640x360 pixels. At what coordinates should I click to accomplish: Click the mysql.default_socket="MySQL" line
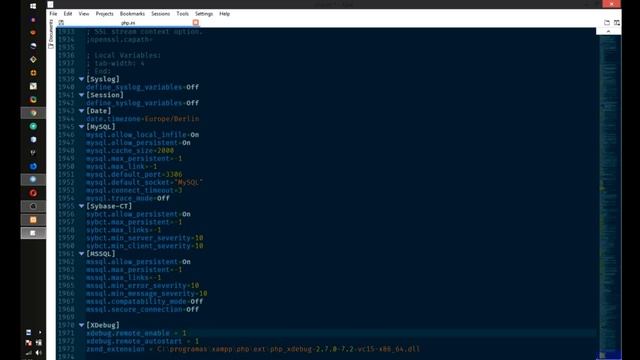tap(144, 182)
